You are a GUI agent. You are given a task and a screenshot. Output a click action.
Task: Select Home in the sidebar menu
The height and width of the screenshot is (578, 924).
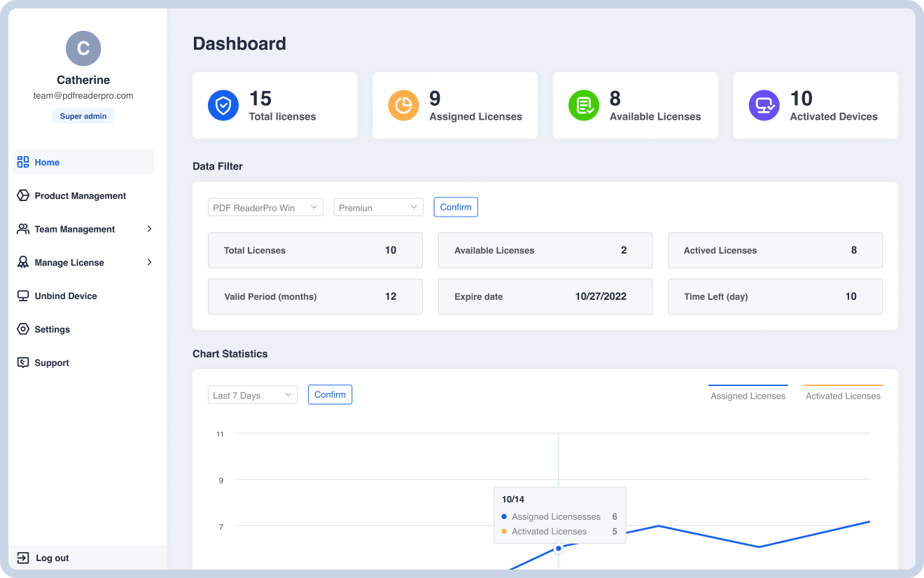click(47, 163)
